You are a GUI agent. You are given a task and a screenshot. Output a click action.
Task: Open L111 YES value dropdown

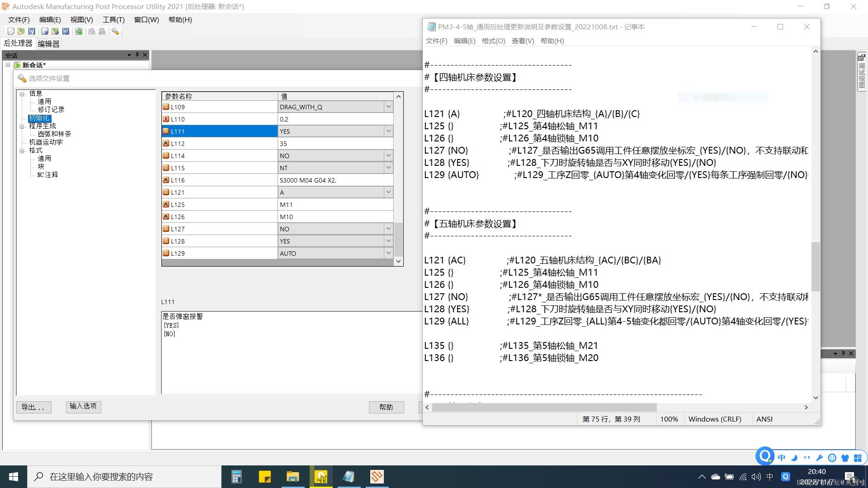[x=388, y=131]
